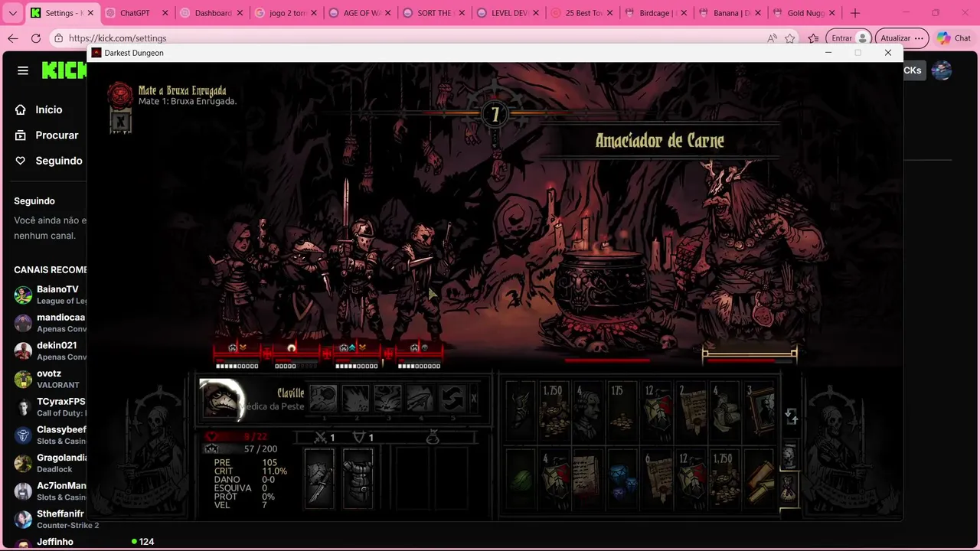This screenshot has height=551, width=980.
Task: Click the Entrar sign-in button
Action: tap(850, 38)
